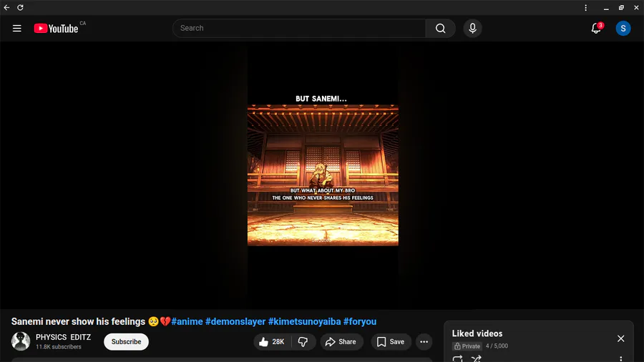This screenshot has height=362, width=644.
Task: Click the Search input field
Action: [299, 29]
